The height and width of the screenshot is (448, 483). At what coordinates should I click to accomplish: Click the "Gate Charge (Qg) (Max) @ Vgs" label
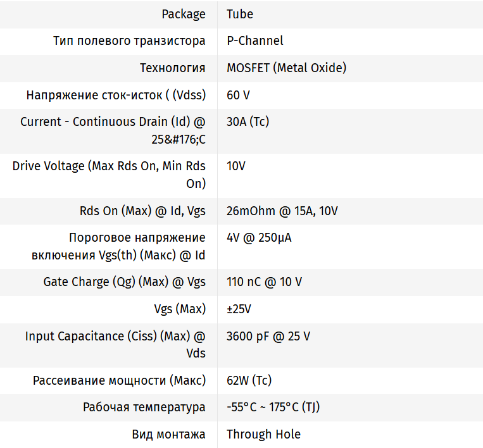coord(124,282)
